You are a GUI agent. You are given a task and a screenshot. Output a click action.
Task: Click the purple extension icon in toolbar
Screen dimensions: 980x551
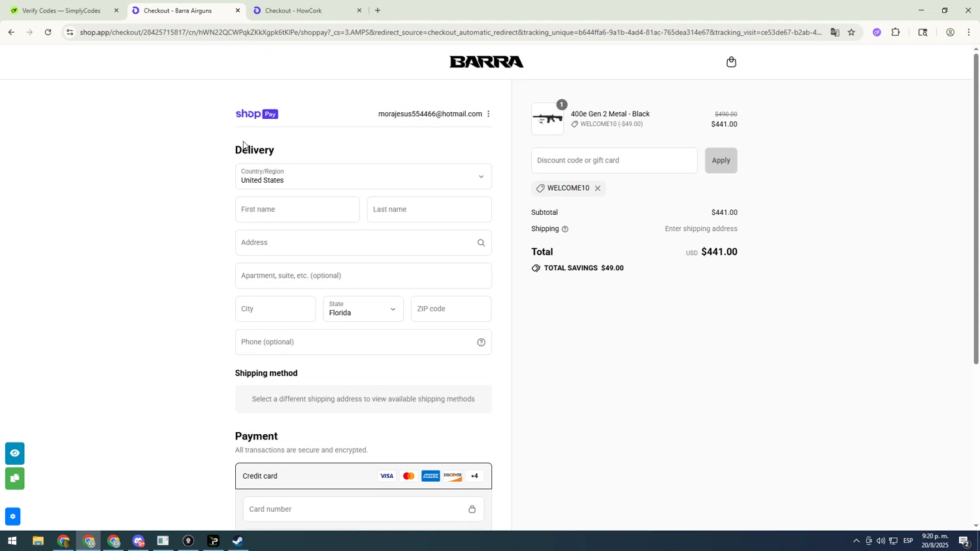tap(877, 32)
